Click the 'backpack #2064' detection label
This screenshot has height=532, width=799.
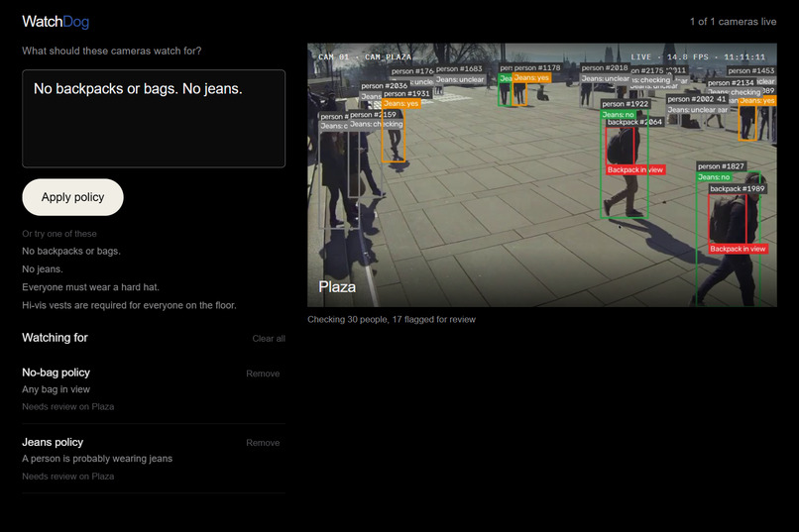(x=634, y=122)
